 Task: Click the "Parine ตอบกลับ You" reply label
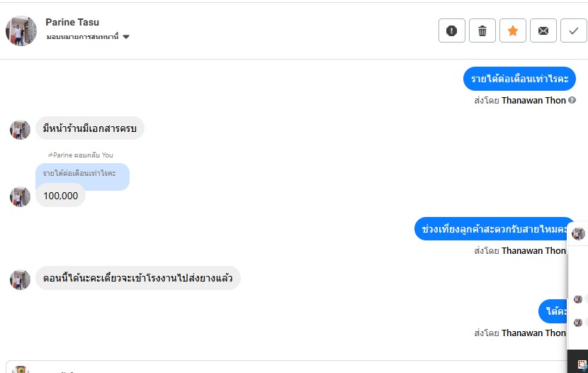coord(81,155)
